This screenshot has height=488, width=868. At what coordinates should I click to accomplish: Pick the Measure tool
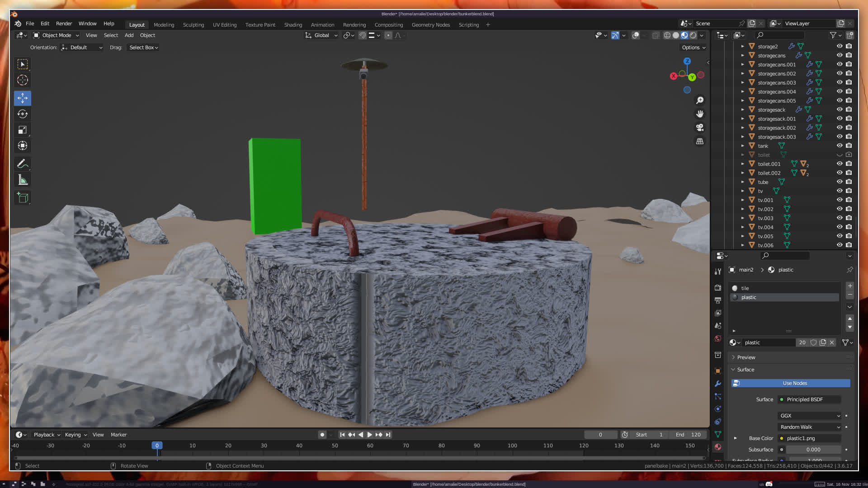coord(22,180)
